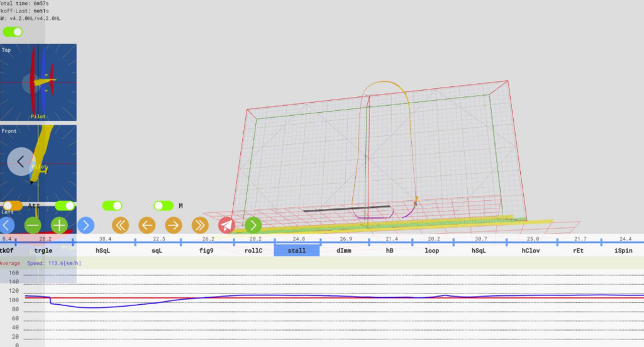Click the SW v4.2.0HL version text
This screenshot has width=644, height=347.
[x=30, y=18]
